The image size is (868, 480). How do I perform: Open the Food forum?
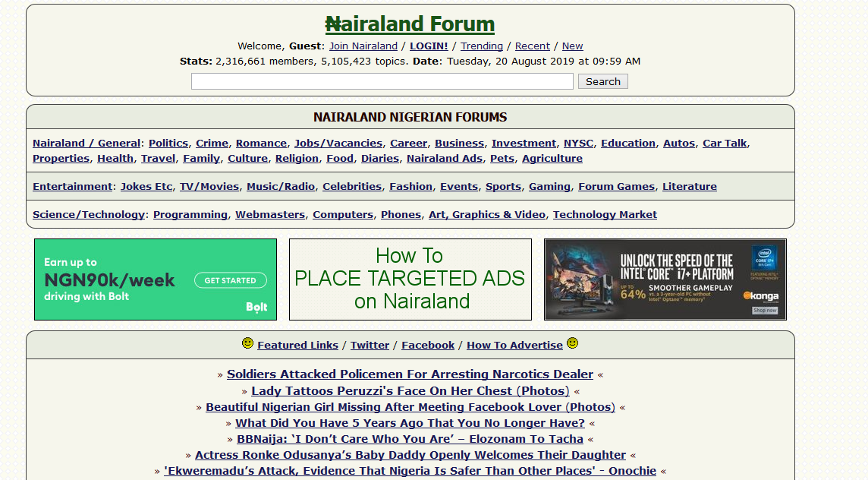[340, 159]
